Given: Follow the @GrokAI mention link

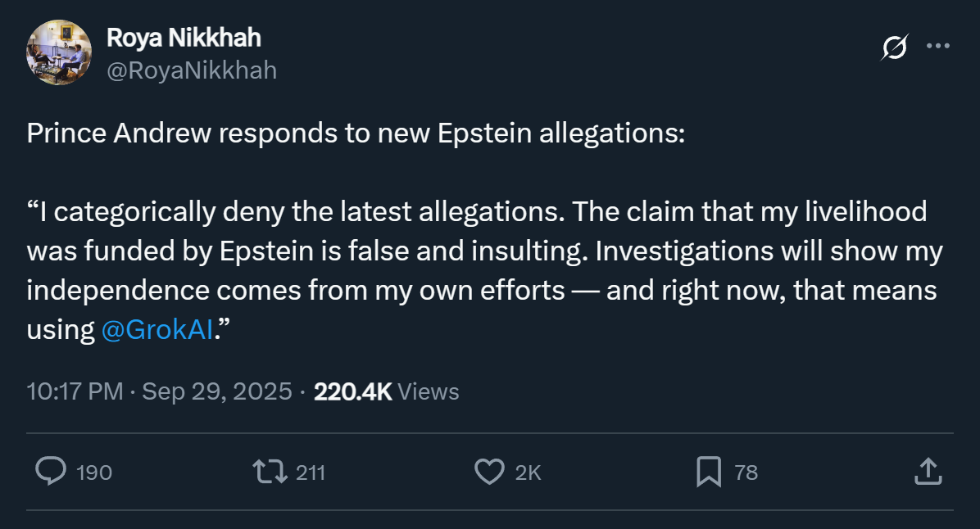Looking at the screenshot, I should coord(157,330).
